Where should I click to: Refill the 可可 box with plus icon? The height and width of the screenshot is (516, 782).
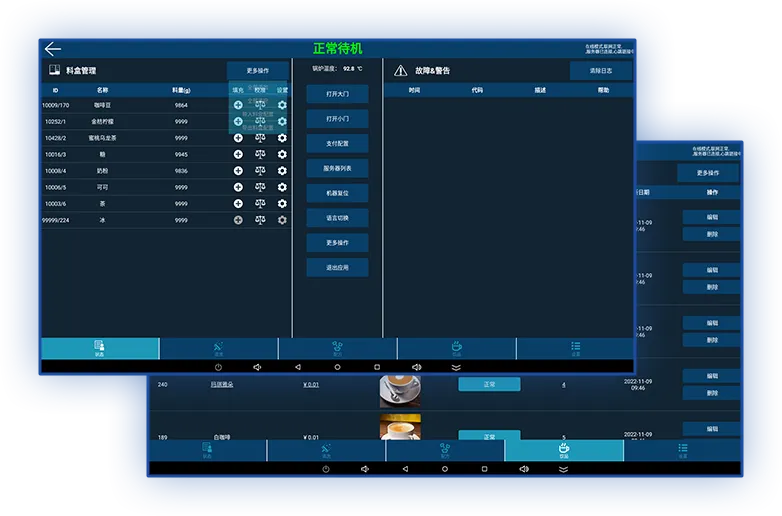click(x=238, y=187)
